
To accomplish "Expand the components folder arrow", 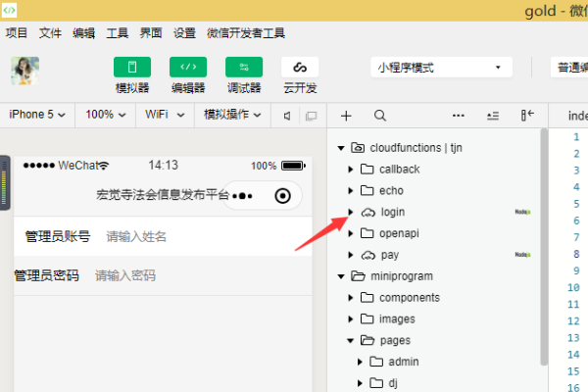I will [x=351, y=298].
